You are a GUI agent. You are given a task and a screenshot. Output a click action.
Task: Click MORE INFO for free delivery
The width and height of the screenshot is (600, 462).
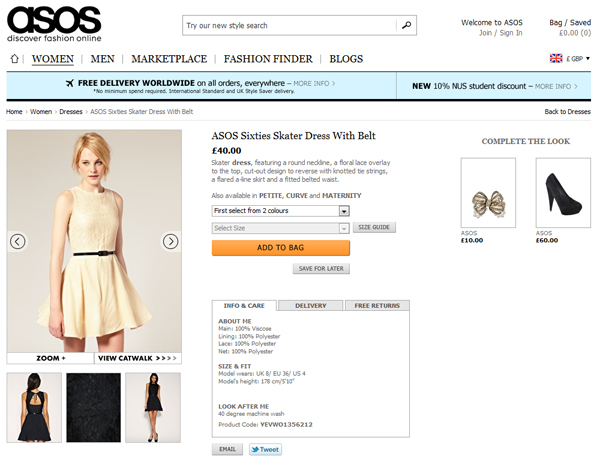pyautogui.click(x=314, y=83)
